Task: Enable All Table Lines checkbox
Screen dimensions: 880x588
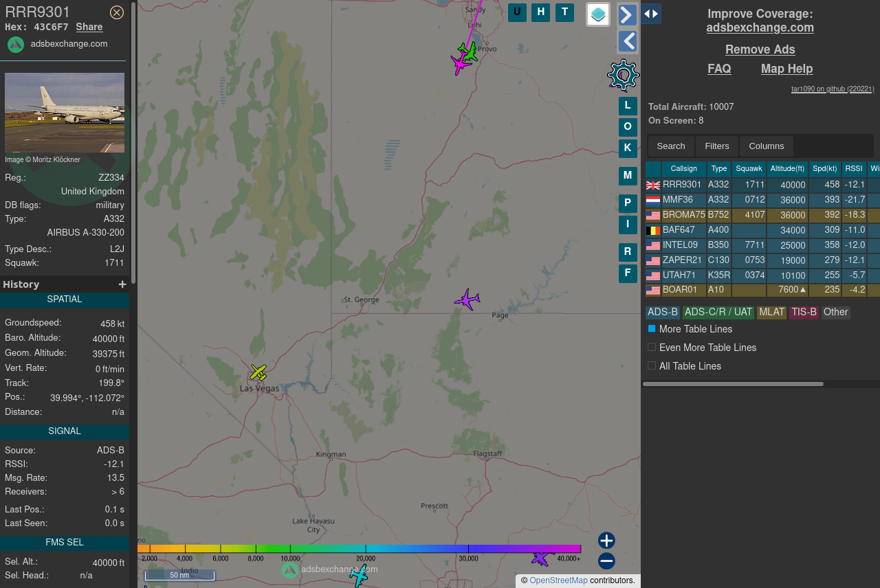Action: pos(652,366)
